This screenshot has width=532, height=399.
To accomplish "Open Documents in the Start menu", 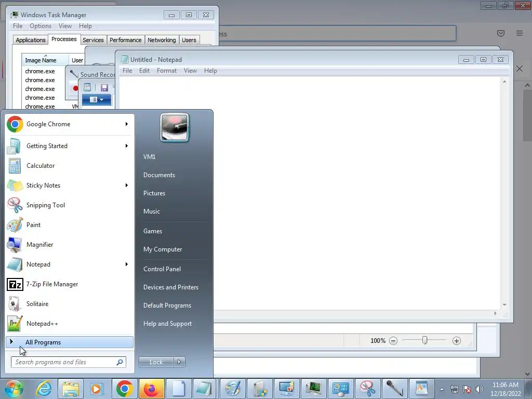I will tap(159, 175).
